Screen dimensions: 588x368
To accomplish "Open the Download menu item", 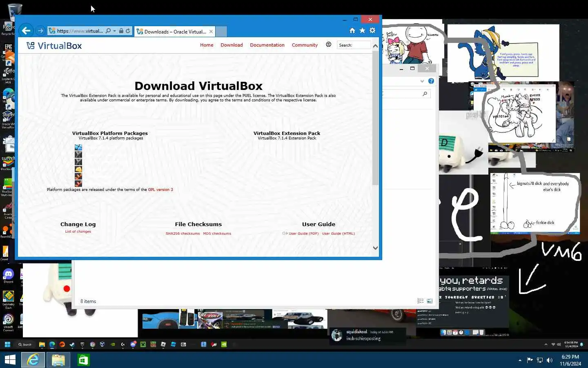I will tap(232, 45).
